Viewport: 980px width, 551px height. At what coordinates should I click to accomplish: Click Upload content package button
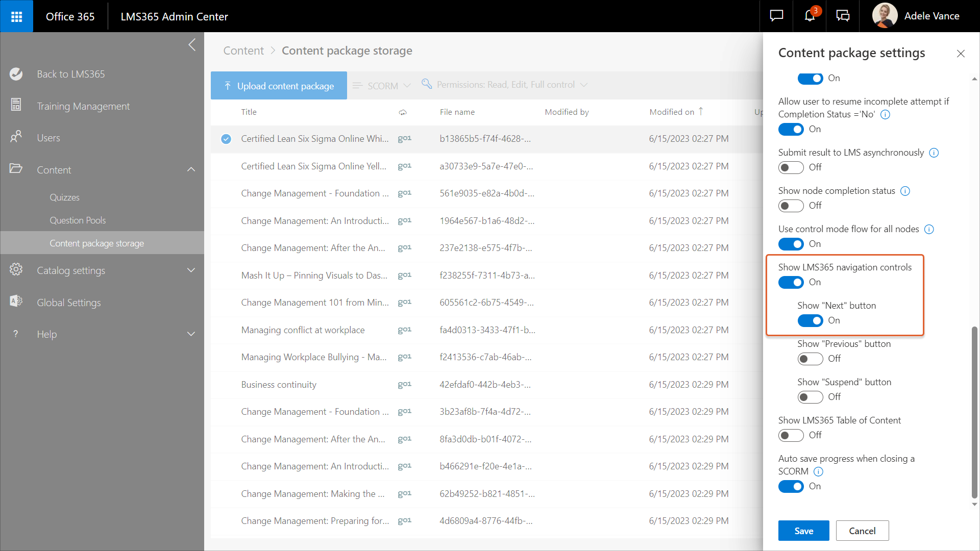[x=279, y=86]
